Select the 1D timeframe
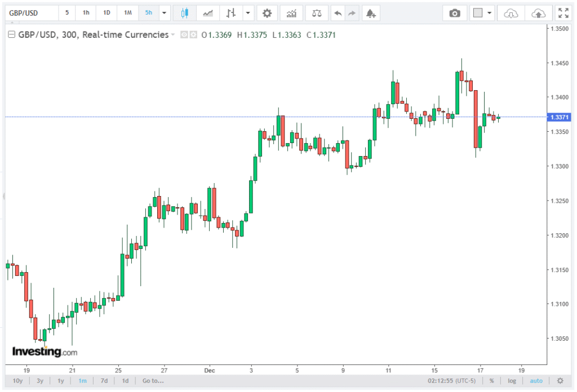Viewport: 577px width, 392px height. (106, 13)
